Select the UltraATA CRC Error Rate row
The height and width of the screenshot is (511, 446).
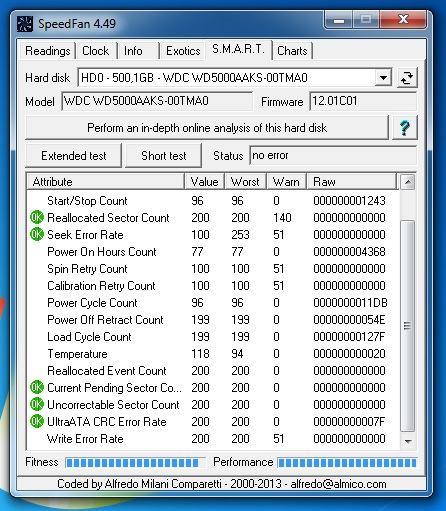[x=212, y=422]
